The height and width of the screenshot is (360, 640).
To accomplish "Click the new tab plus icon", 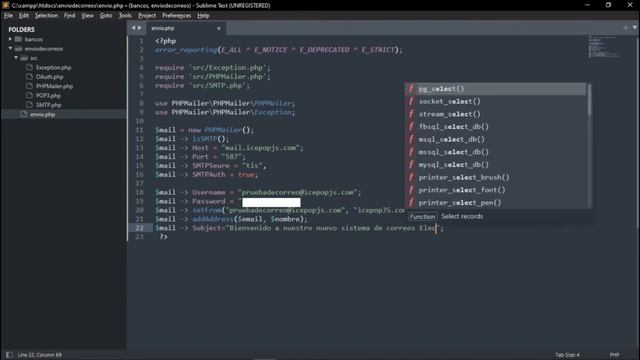I will [x=625, y=28].
